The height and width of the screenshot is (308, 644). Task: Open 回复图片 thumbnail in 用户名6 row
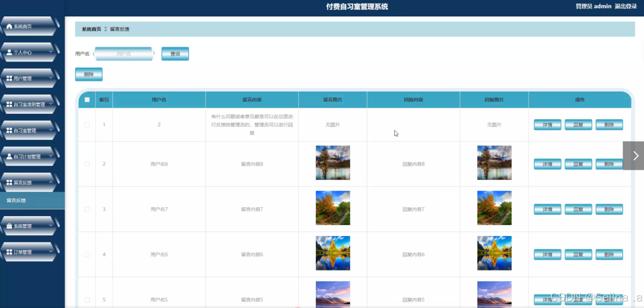[494, 253]
